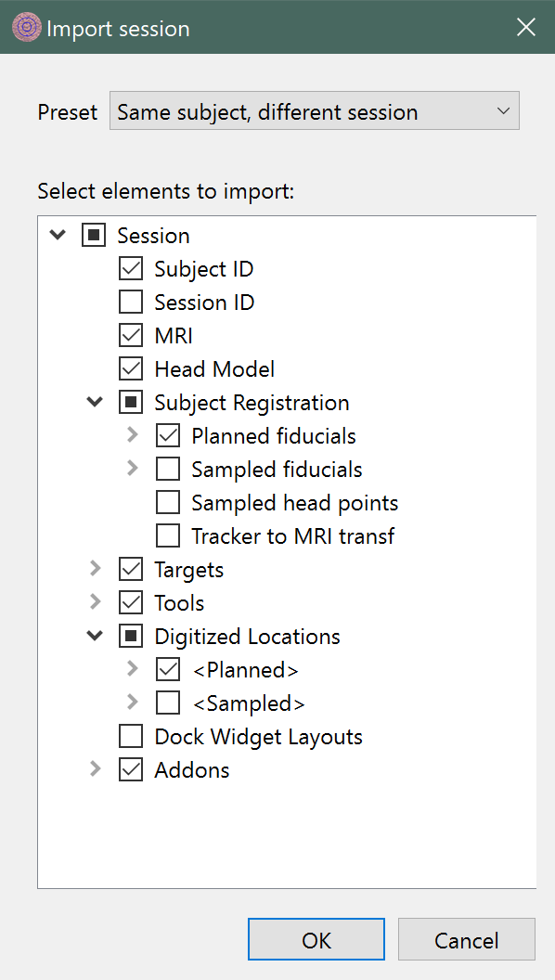Open the Preset dropdown
Screen dimensions: 555x980
coord(315,111)
